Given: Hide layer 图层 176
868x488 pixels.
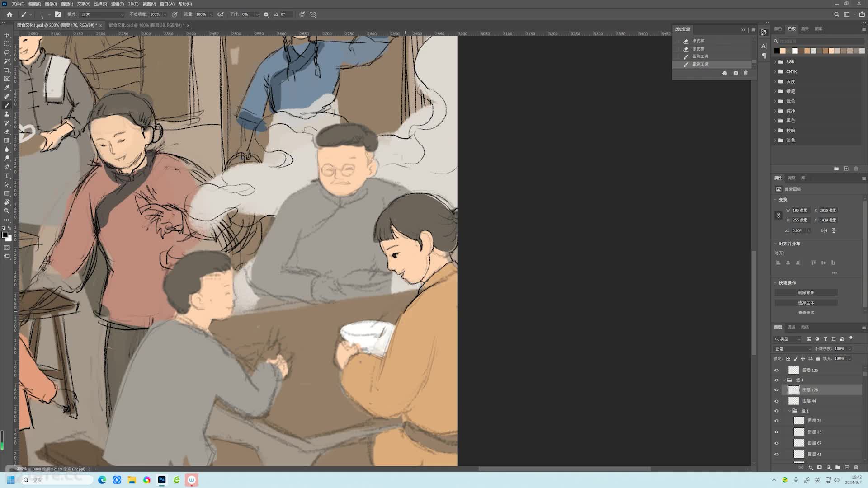Looking at the screenshot, I should click(x=777, y=390).
